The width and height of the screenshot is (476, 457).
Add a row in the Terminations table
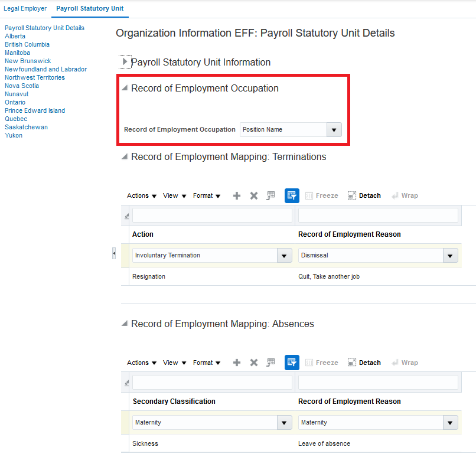[x=237, y=196]
